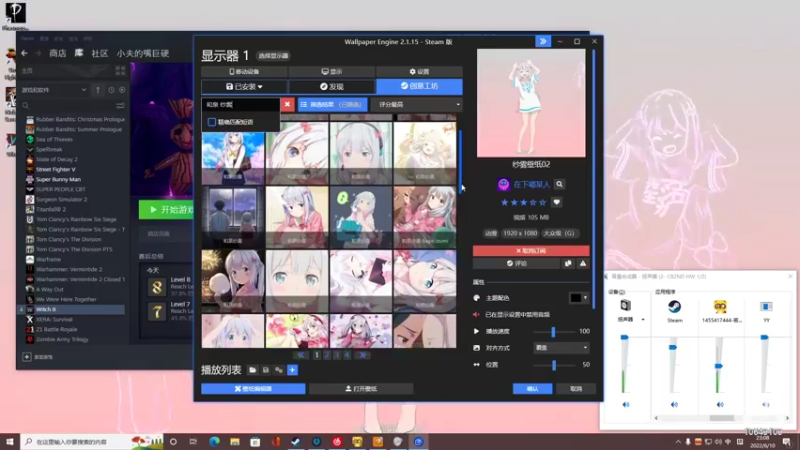Click the red unsubscribe button
The image size is (800, 450).
pos(531,251)
